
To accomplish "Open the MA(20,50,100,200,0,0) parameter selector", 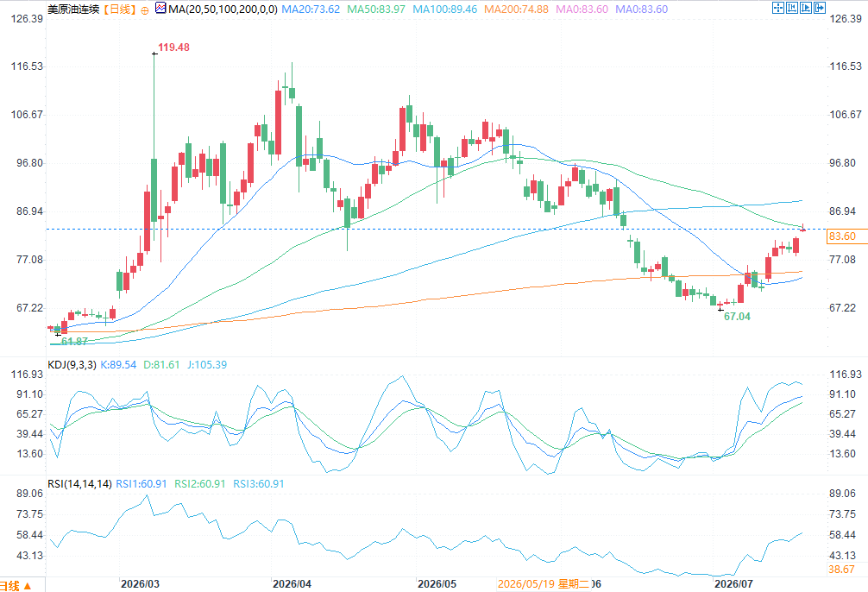I will 223,9.
